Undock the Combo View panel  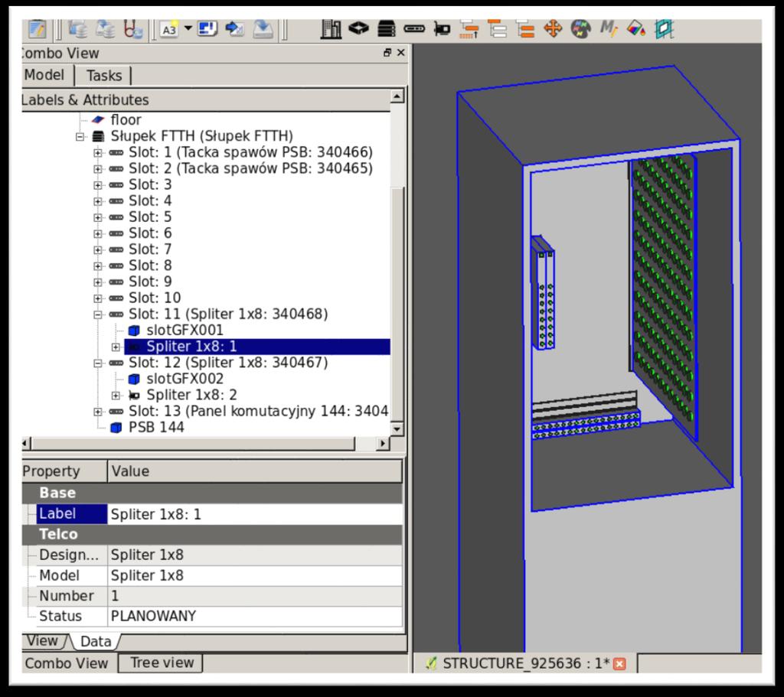[x=387, y=53]
